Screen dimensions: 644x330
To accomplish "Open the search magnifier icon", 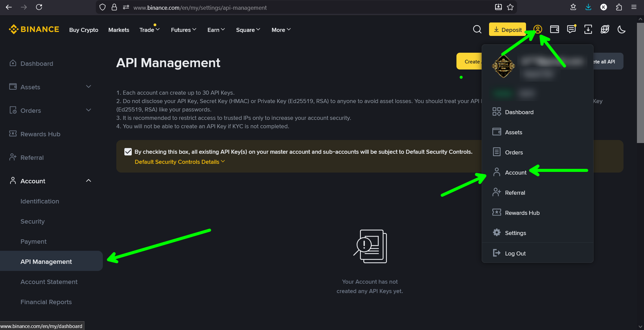I will point(477,30).
